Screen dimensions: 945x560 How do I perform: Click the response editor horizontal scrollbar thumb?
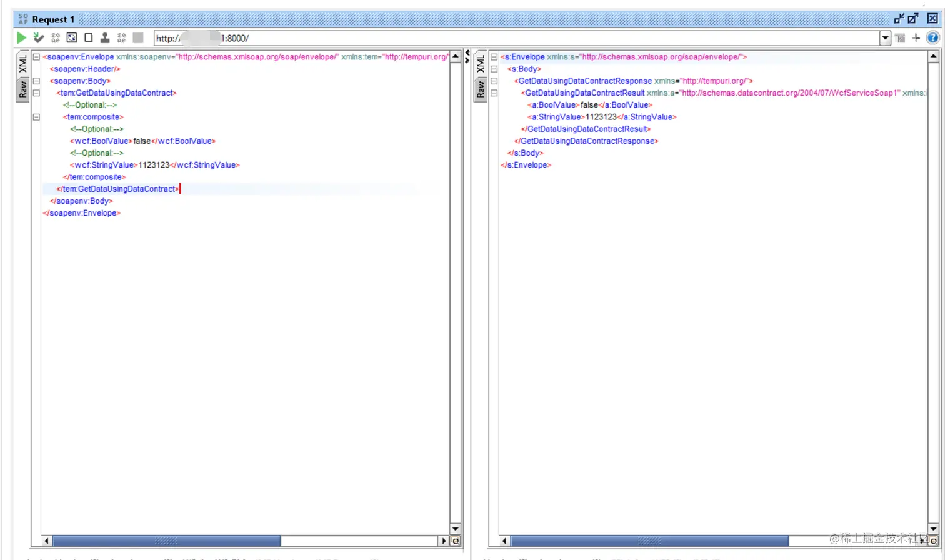click(x=650, y=541)
